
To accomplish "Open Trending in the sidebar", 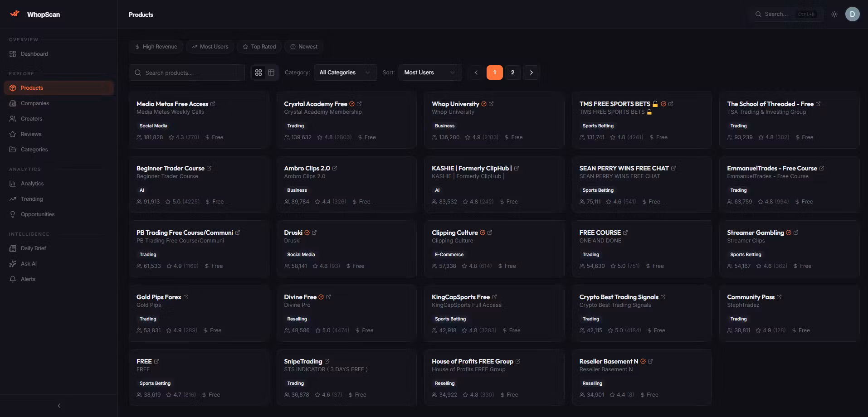I will click(59, 199).
